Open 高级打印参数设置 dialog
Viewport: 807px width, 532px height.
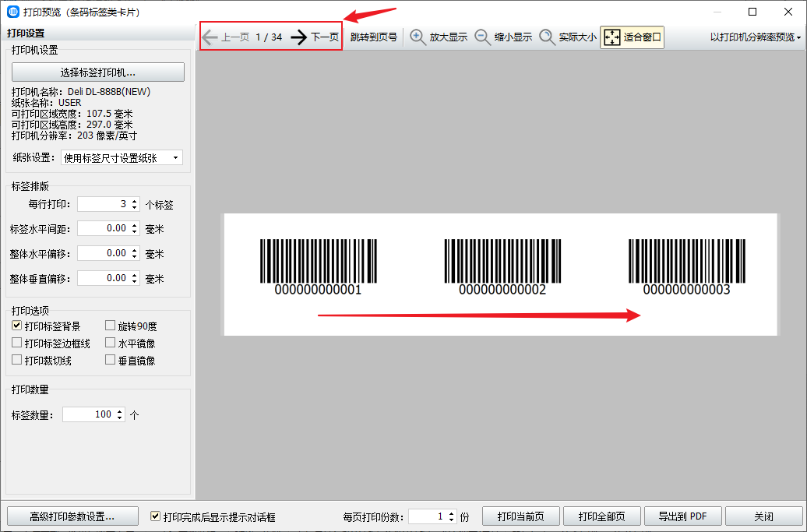(72, 516)
